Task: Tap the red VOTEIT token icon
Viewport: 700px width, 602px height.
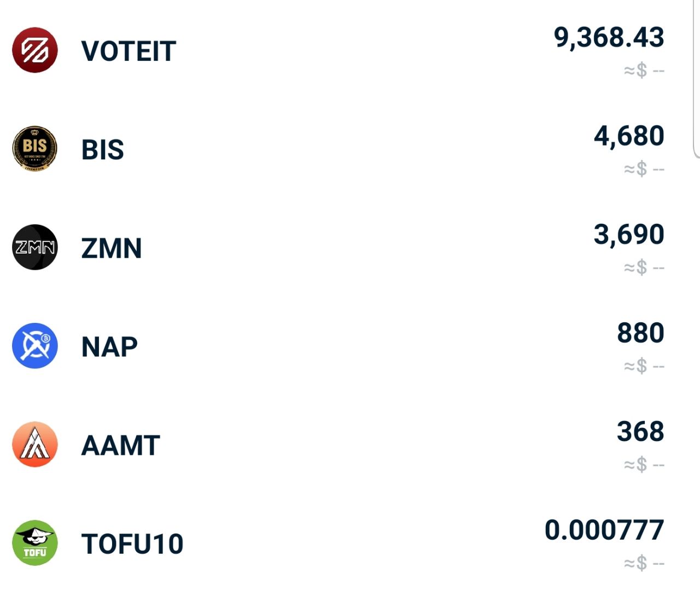Action: (35, 50)
